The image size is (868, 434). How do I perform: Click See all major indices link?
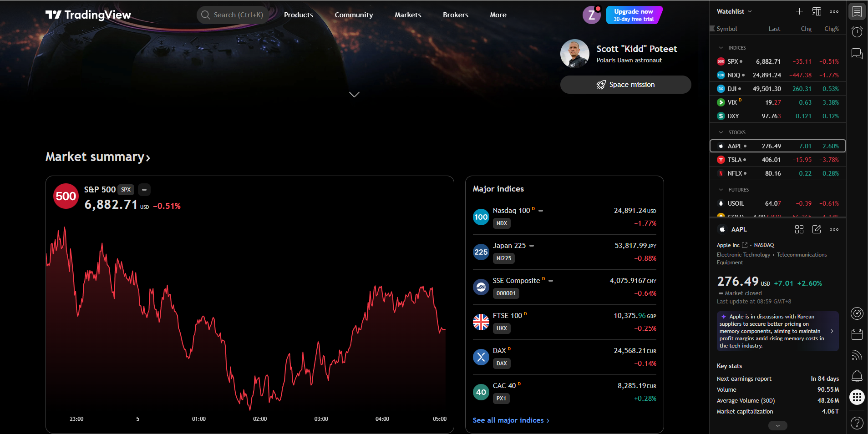point(511,420)
